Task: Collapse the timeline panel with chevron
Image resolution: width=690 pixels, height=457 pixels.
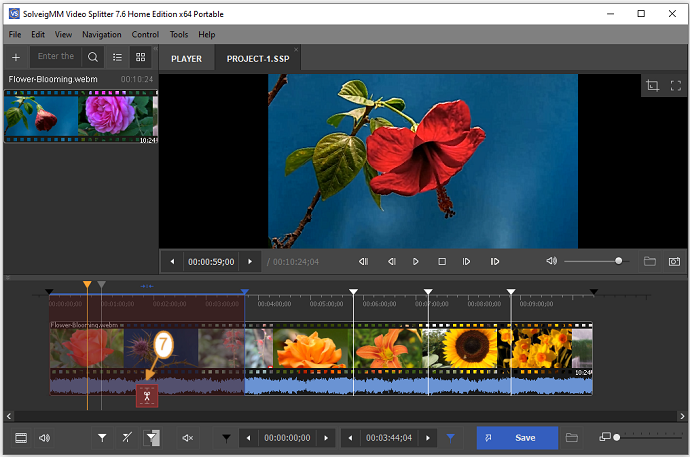Action: (7, 278)
